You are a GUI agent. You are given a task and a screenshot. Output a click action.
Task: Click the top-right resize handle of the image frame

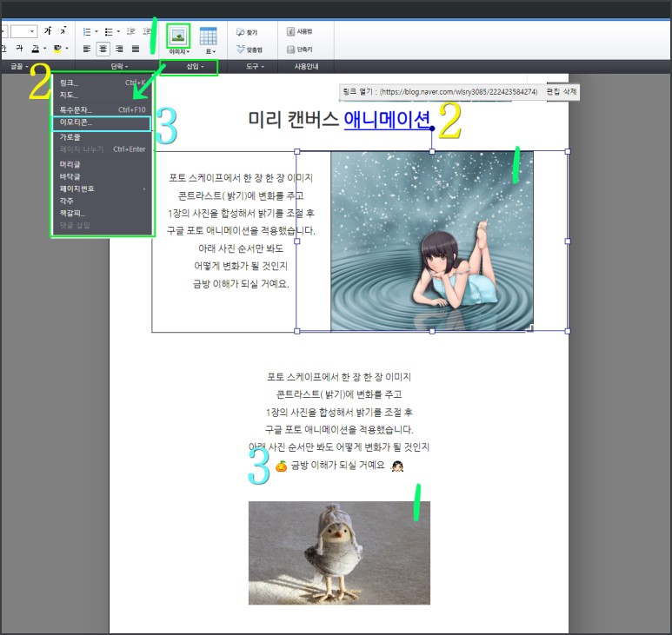(x=568, y=151)
